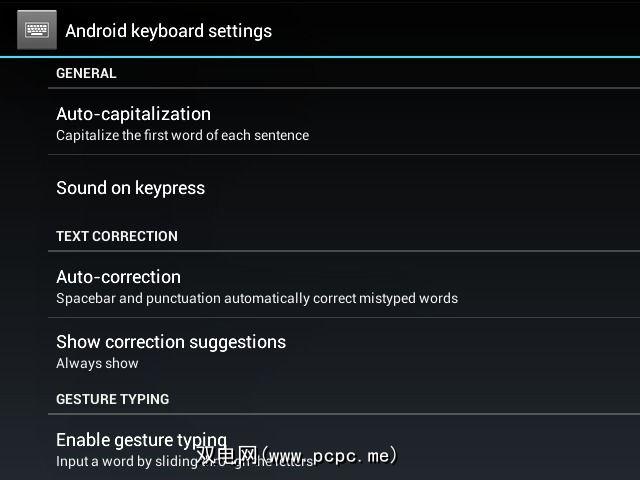The width and height of the screenshot is (640, 480).
Task: Click the blue line under title bar
Action: point(320,57)
